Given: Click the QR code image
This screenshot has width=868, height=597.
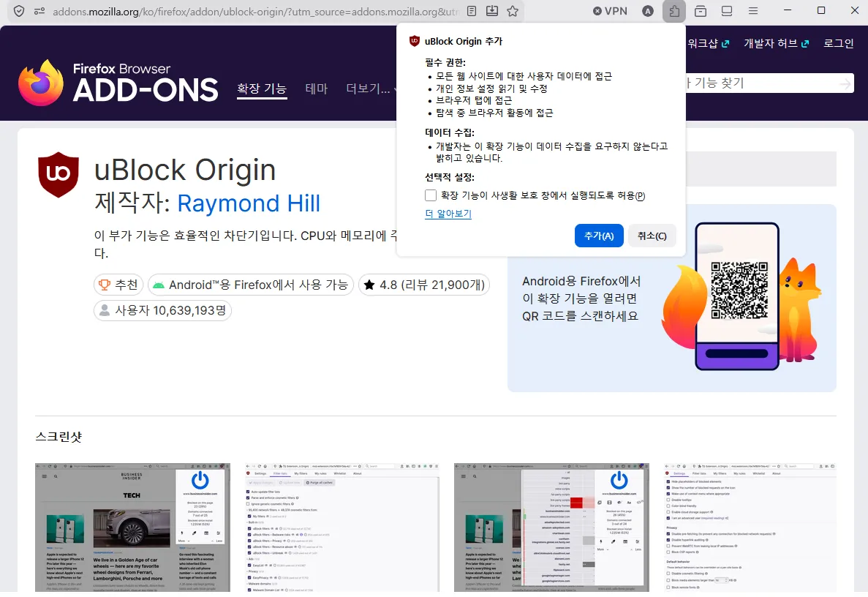Looking at the screenshot, I should coord(739,290).
